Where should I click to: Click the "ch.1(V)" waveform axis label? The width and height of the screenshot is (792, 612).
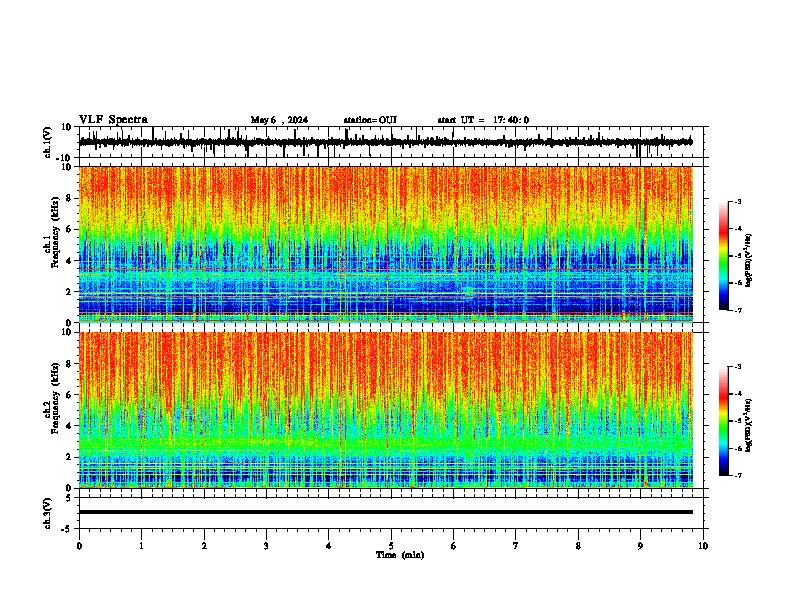48,142
